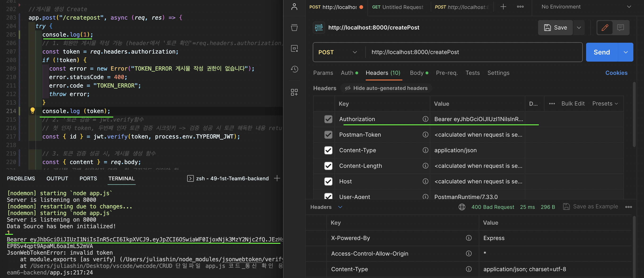Screen dimensions: 644x278
Task: Click the add-workspaces grid icon in the sidebar
Action: click(294, 92)
